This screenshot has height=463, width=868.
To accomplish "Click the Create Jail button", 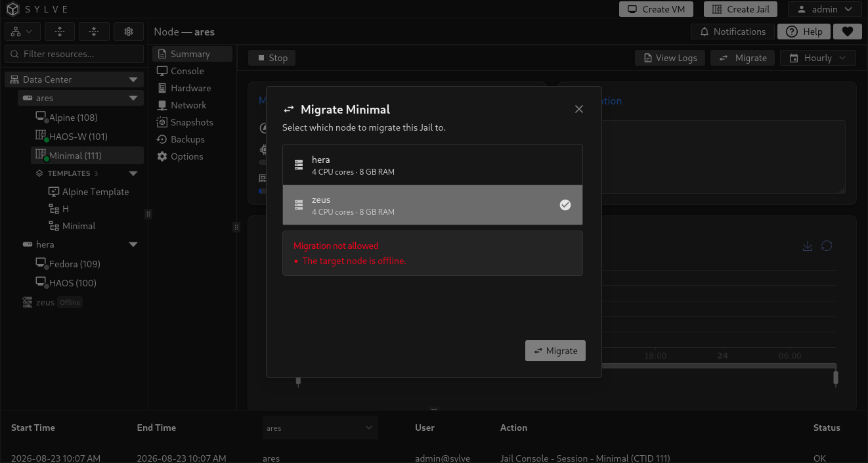I will click(x=741, y=9).
